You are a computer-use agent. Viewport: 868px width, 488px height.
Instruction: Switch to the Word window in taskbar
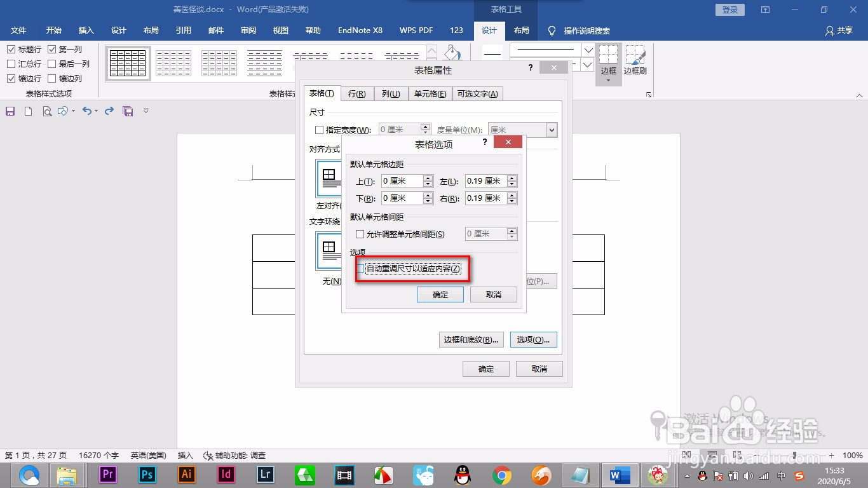coord(620,475)
